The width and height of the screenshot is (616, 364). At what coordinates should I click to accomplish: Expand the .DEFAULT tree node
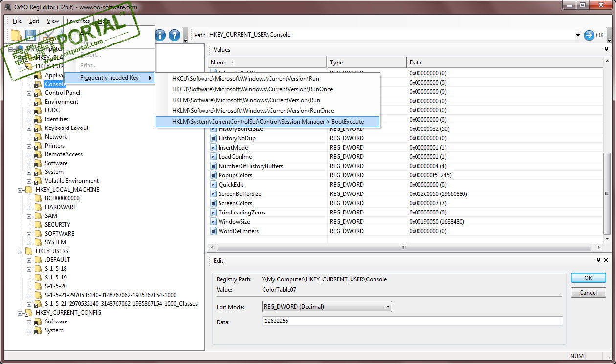[29, 260]
